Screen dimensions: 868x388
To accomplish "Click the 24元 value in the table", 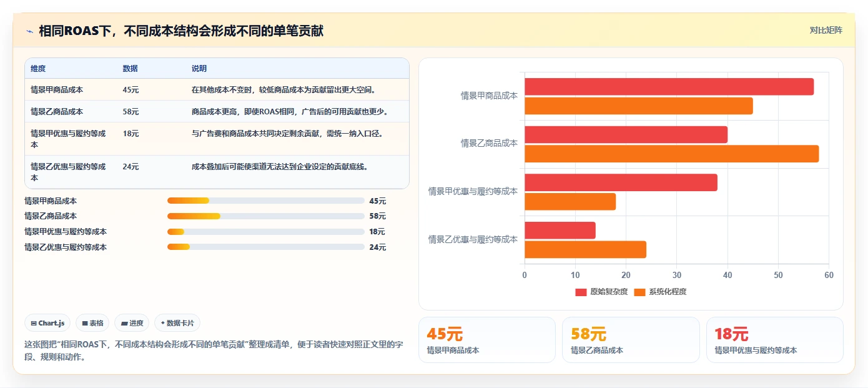I will tap(131, 167).
